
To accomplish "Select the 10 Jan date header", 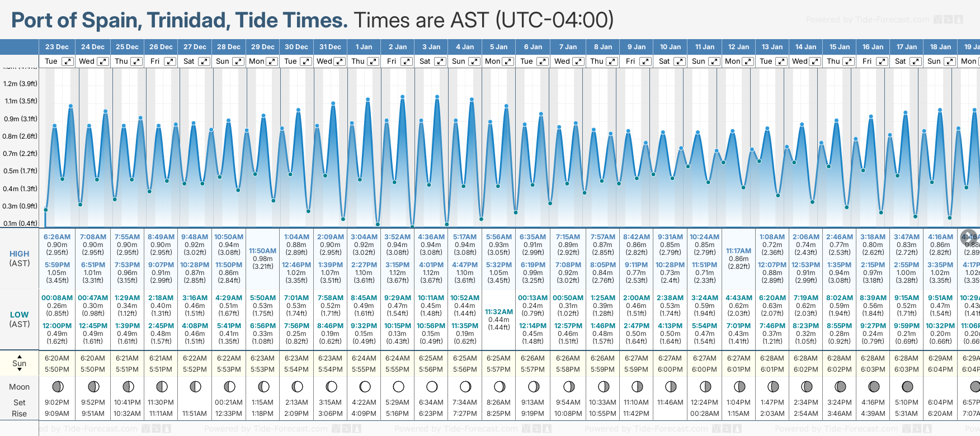I will click(670, 47).
